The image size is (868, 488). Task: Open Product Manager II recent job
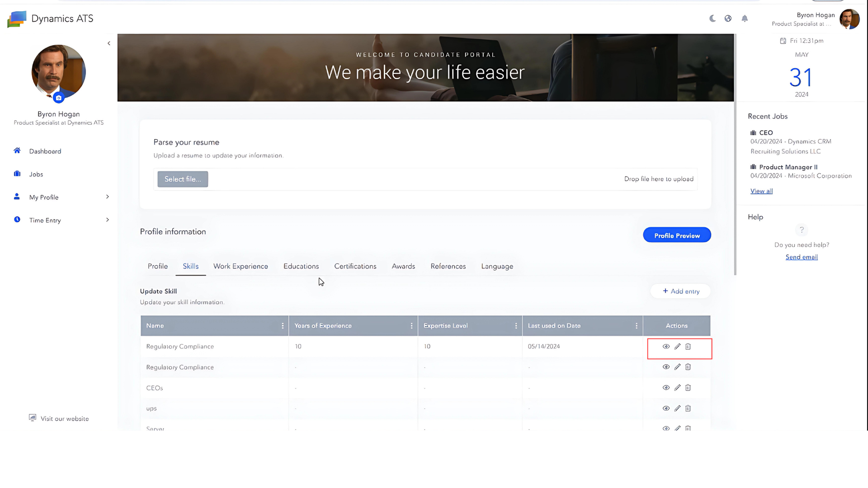[x=788, y=167]
